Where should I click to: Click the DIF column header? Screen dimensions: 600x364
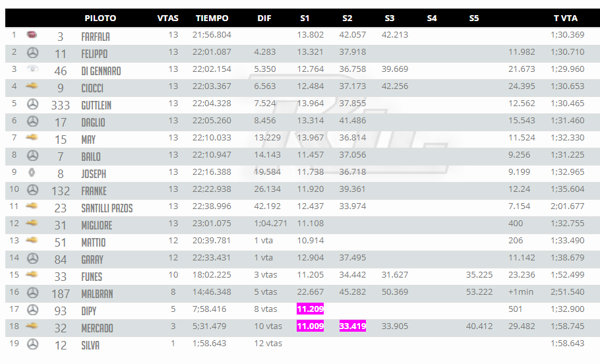click(264, 18)
